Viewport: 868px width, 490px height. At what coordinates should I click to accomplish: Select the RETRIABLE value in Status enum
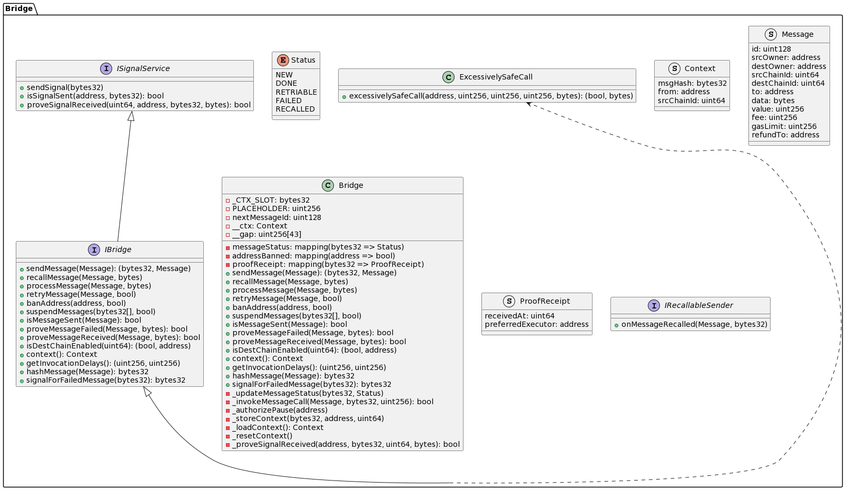(296, 92)
